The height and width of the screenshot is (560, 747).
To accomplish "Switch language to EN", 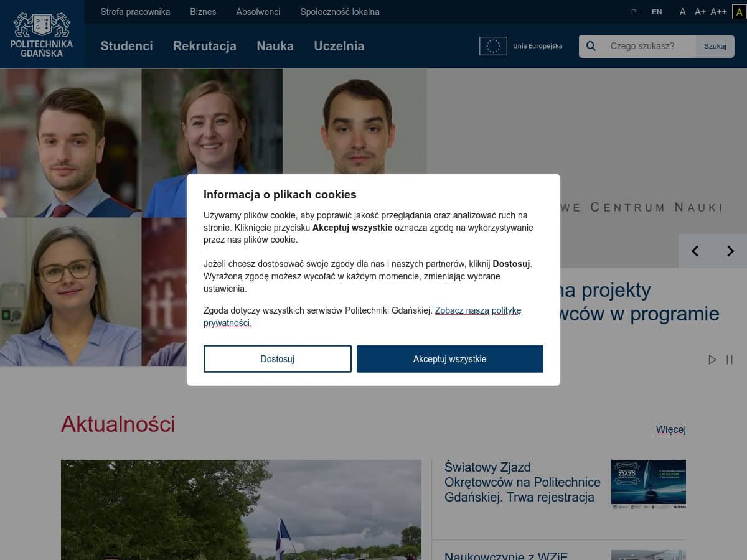I will [657, 12].
